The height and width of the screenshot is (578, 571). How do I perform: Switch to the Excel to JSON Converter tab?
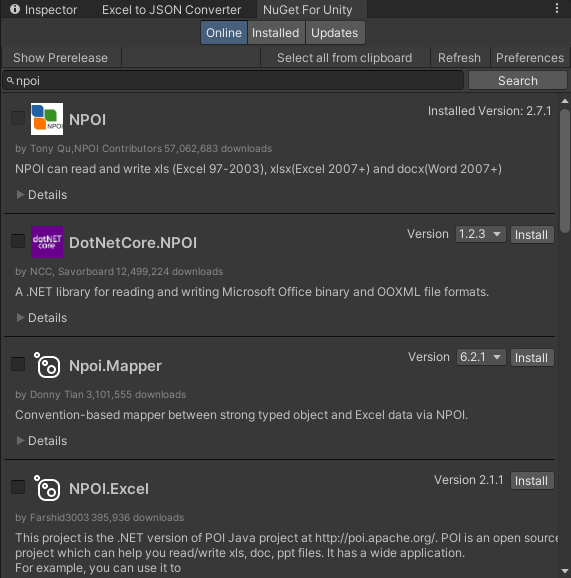pyautogui.click(x=171, y=10)
